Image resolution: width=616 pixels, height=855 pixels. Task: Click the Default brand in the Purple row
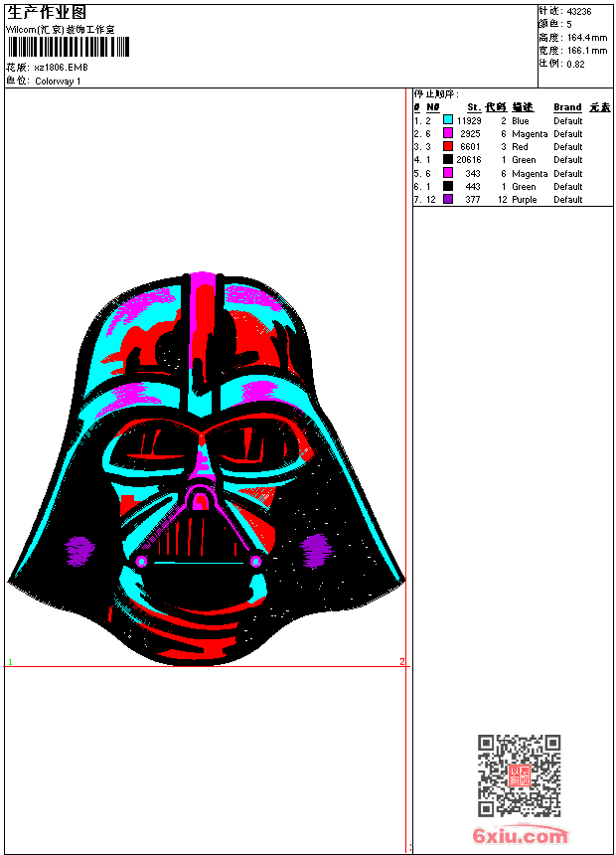(x=568, y=200)
